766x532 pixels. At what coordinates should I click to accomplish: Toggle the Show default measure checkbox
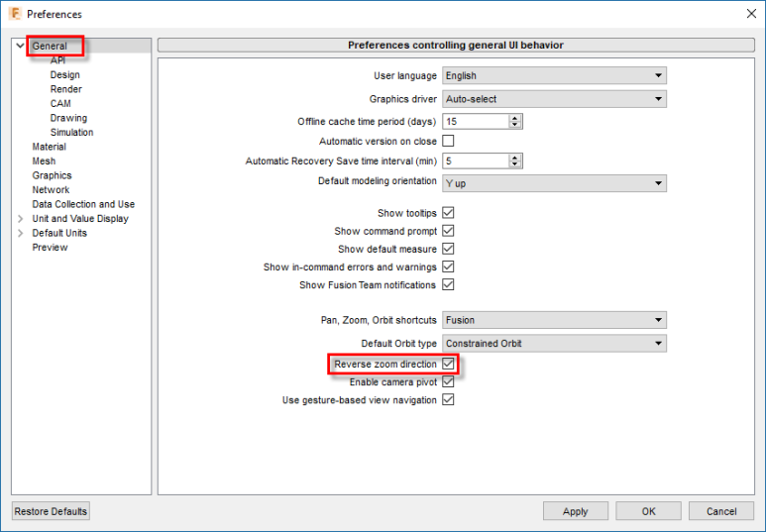448,249
